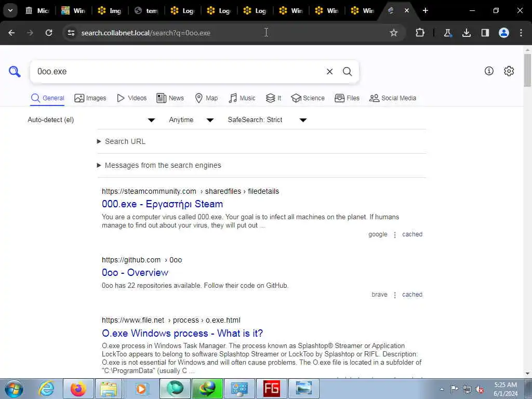Open the taskbar clock showing 5:25 AM
Viewport: 532px width, 399px height.
click(x=506, y=389)
